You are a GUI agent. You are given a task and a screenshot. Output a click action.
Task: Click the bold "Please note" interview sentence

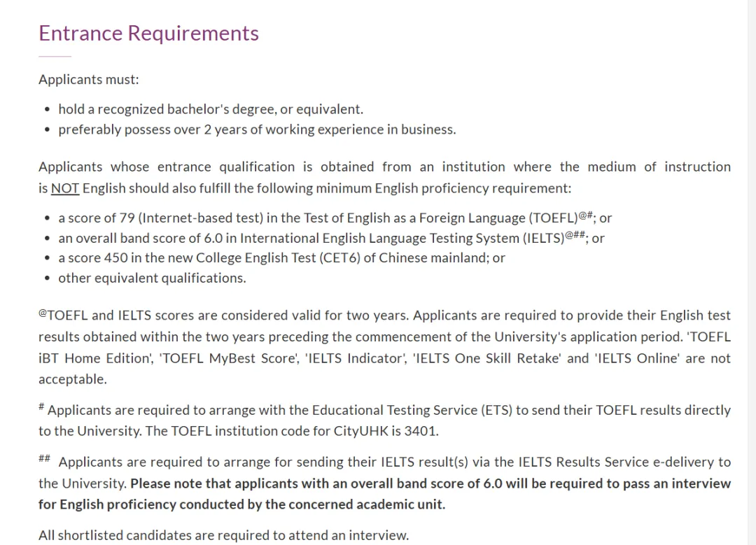430,483
